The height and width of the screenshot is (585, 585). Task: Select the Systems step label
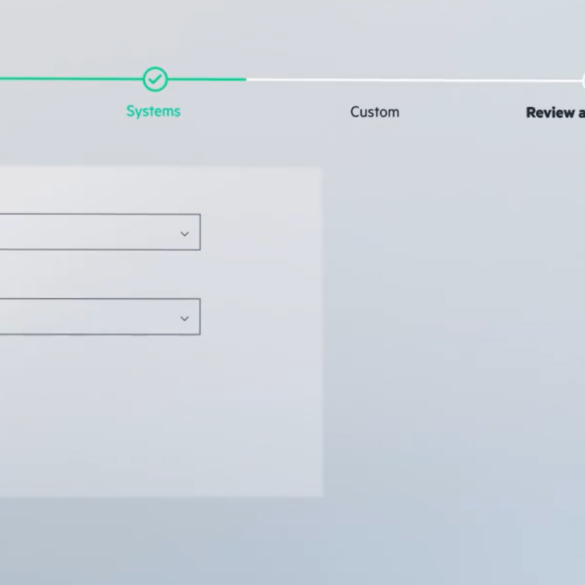(x=153, y=111)
